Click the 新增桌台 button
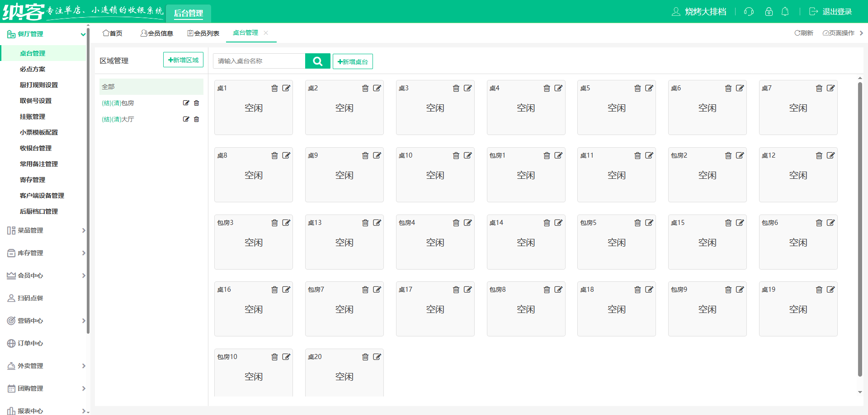Viewport: 868px width, 415px height. point(353,61)
